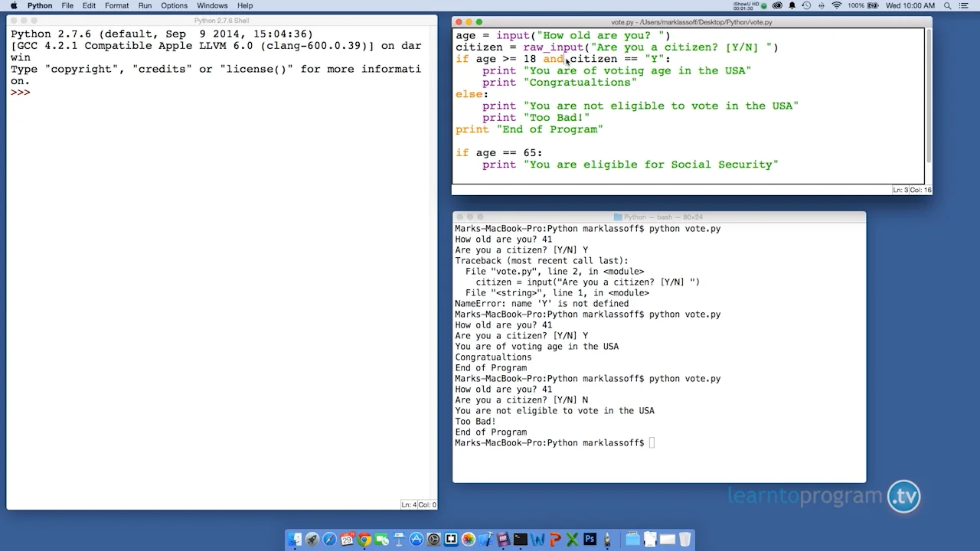Click the 'else:' line in editor
This screenshot has height=551, width=980.
pyautogui.click(x=472, y=94)
